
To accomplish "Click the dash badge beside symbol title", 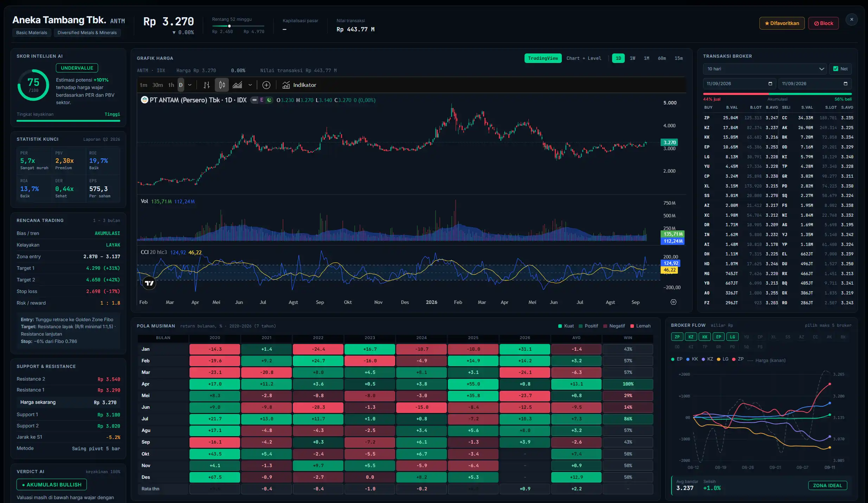I will pos(255,100).
